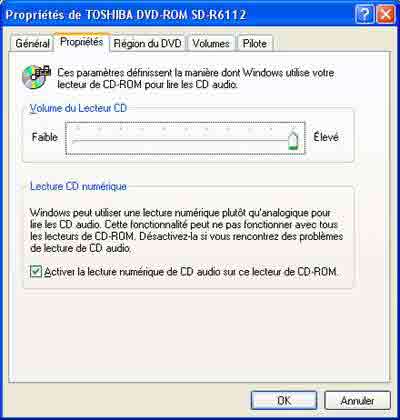Image resolution: width=400 pixels, height=420 pixels.
Task: Click the dialog title bar text
Action: point(126,15)
